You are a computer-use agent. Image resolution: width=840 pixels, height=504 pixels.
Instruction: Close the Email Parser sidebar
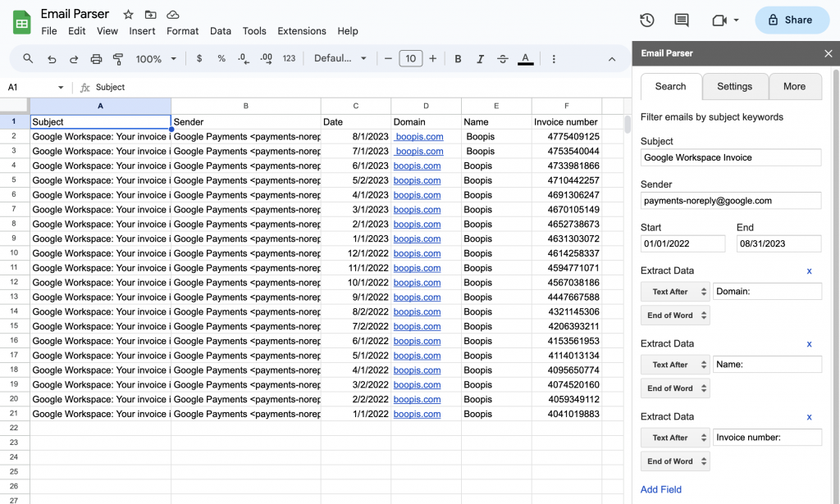pyautogui.click(x=829, y=53)
